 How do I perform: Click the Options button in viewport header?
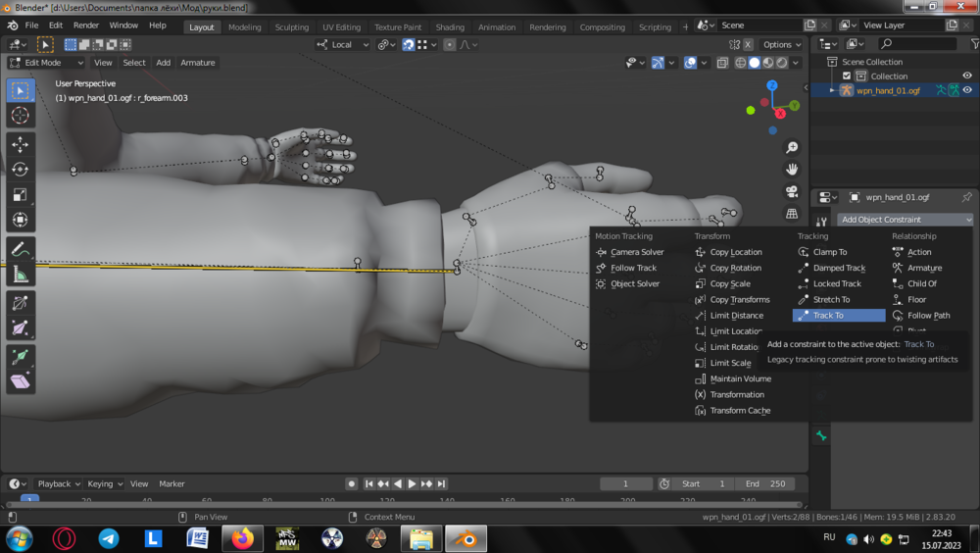(x=781, y=44)
